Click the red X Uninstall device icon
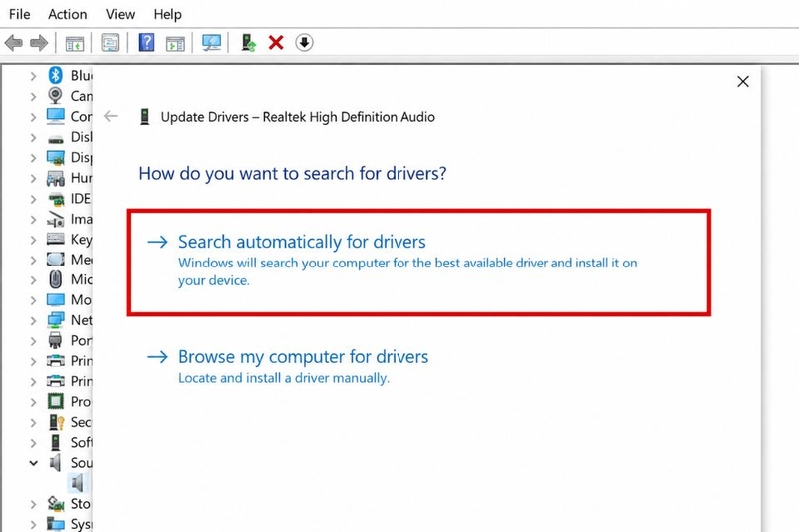Image resolution: width=799 pixels, height=532 pixels. point(276,42)
